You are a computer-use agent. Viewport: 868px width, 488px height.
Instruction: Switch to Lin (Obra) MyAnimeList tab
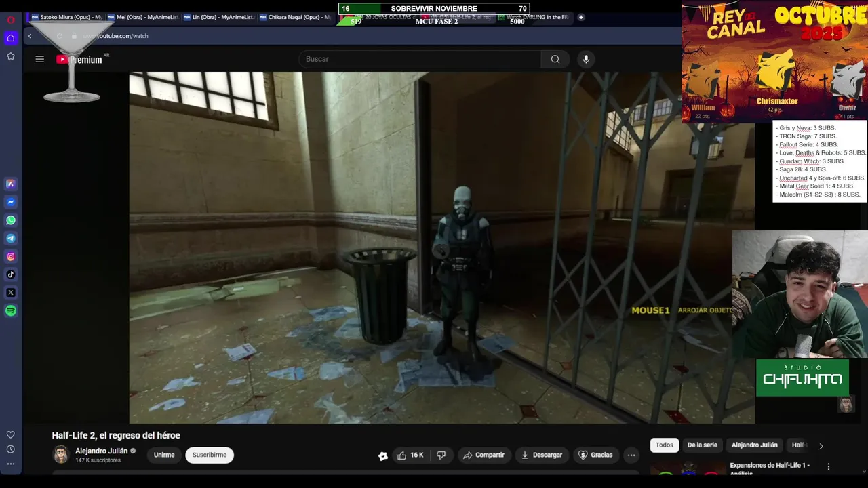coord(218,17)
